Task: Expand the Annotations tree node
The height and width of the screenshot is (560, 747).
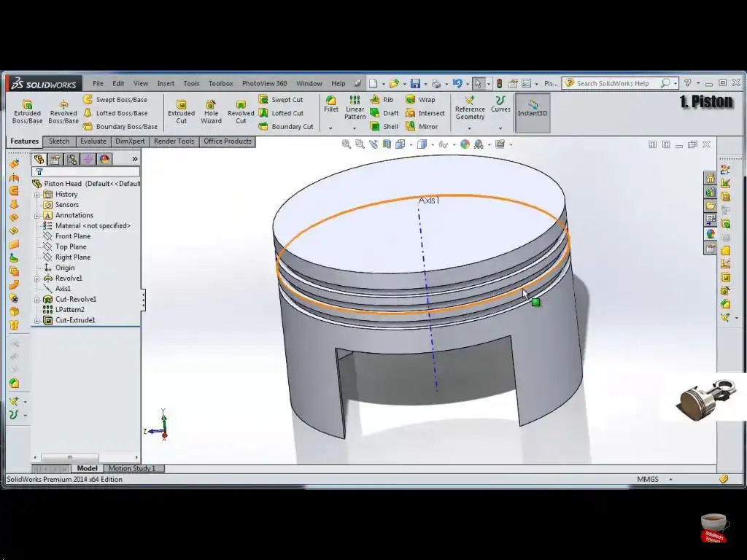Action: click(x=37, y=216)
